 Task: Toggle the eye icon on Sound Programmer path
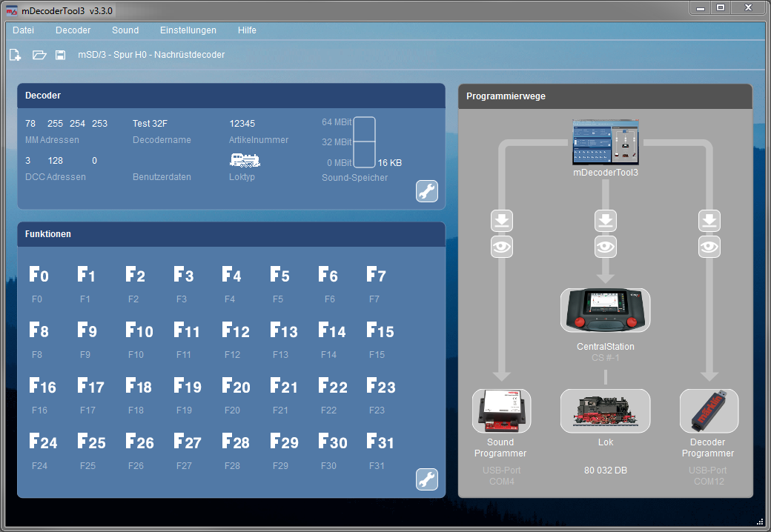(502, 247)
